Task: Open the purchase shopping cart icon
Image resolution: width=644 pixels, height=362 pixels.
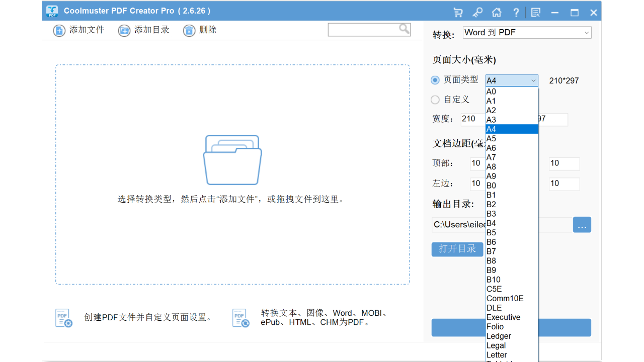Action: pyautogui.click(x=457, y=12)
